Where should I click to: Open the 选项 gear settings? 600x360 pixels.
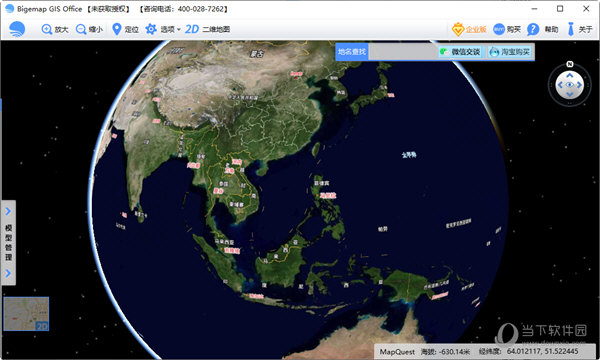coord(160,29)
